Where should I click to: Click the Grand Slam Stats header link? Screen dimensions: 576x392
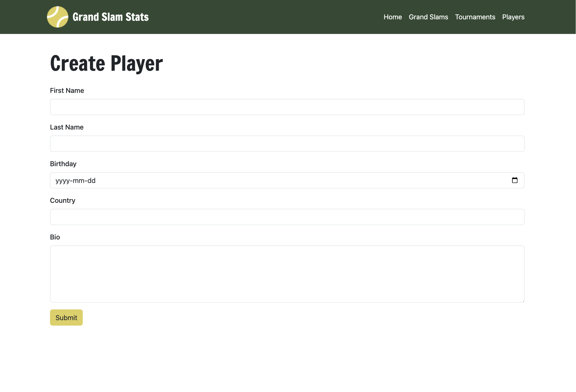(110, 17)
